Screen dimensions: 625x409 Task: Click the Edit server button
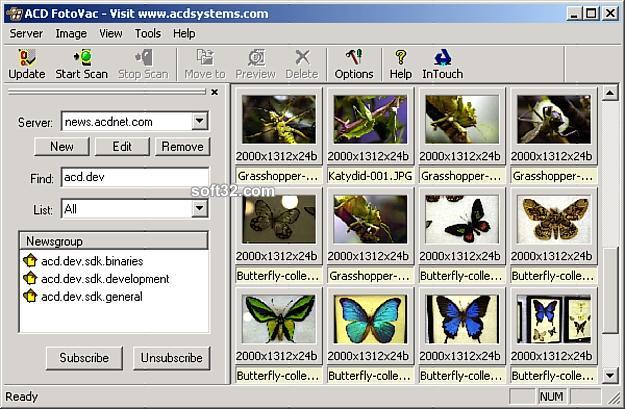tap(122, 147)
